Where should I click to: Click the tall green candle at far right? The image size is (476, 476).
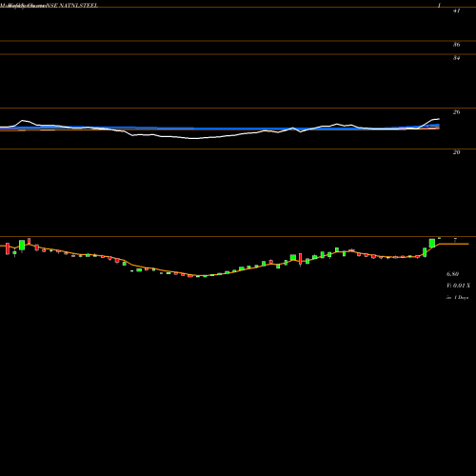click(432, 243)
